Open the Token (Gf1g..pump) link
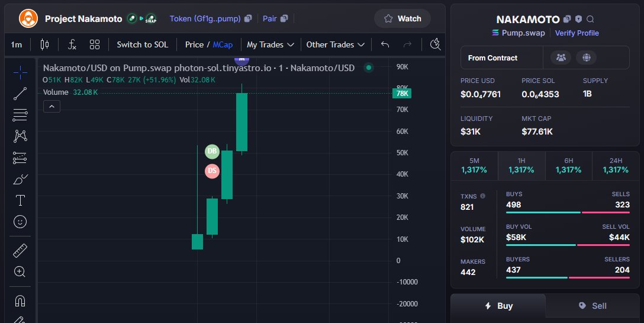Image resolution: width=644 pixels, height=323 pixels. 205,18
